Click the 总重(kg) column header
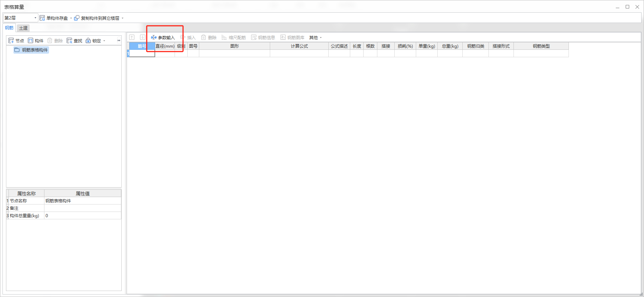 click(x=450, y=46)
